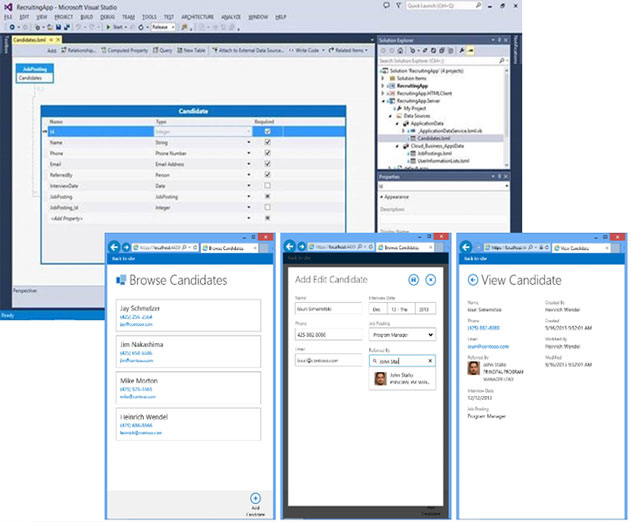The width and height of the screenshot is (631, 522).
Task: Click the Phone input field in Add Edit Candidate
Action: (328, 335)
